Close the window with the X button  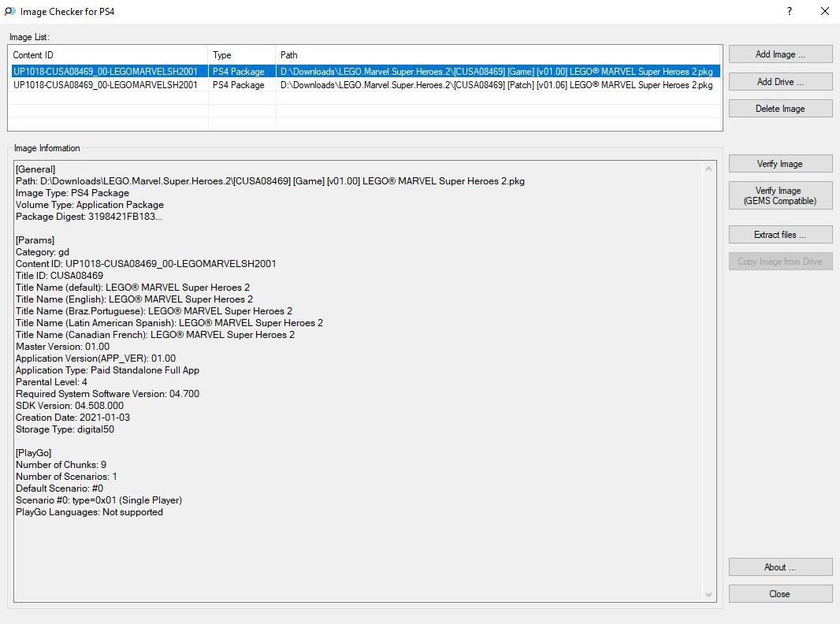[825, 11]
